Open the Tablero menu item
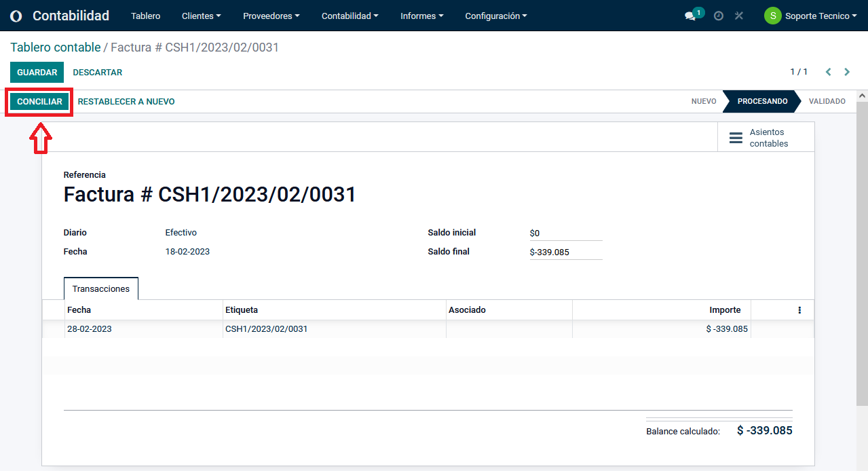The height and width of the screenshot is (471, 868). (146, 16)
